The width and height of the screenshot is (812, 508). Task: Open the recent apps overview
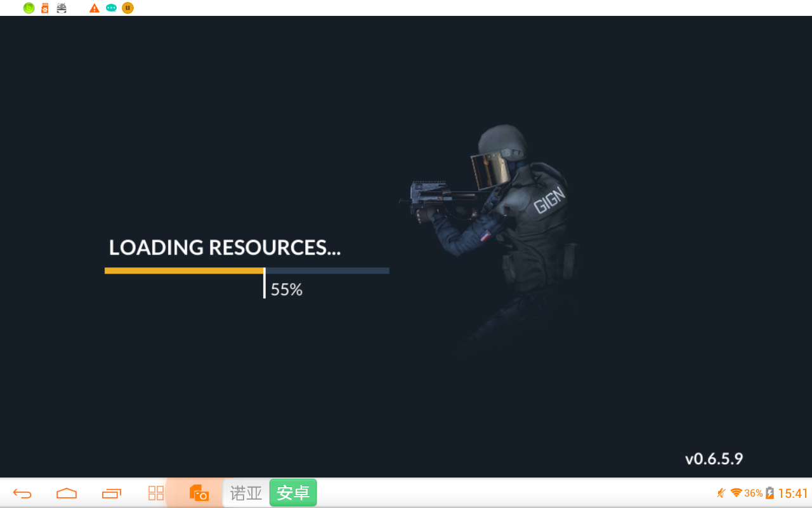click(x=112, y=493)
